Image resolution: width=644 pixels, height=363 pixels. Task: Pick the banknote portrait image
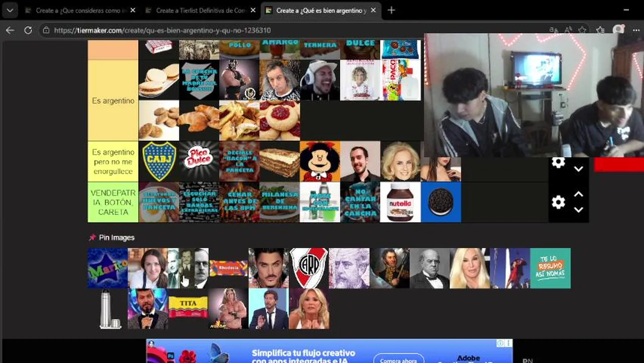click(x=349, y=268)
